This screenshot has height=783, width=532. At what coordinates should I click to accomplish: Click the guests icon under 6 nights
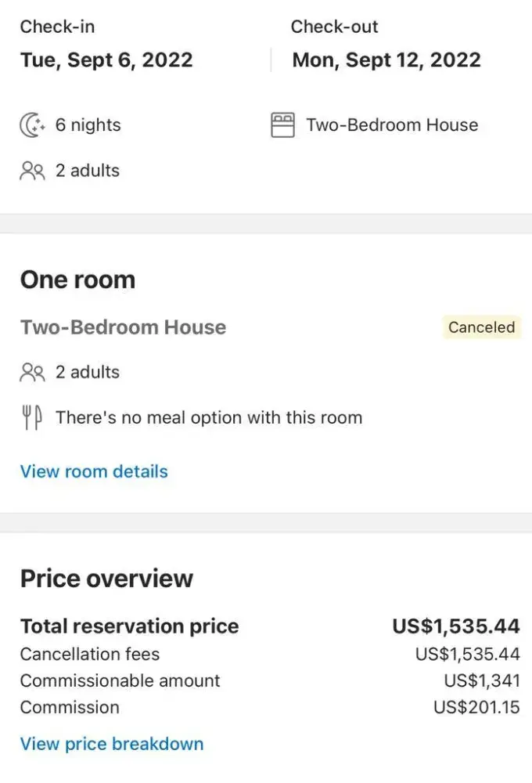pos(33,171)
